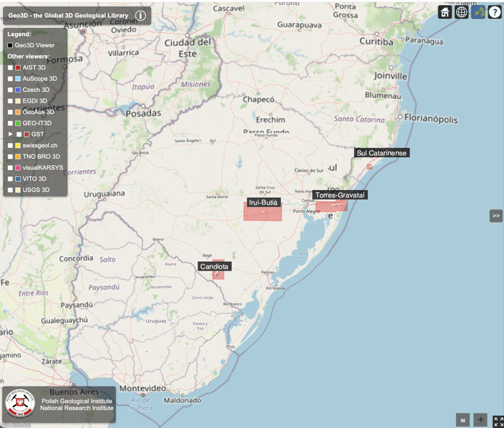504x428 pixels.
Task: Expand the side panel with >> button
Action: tap(496, 216)
